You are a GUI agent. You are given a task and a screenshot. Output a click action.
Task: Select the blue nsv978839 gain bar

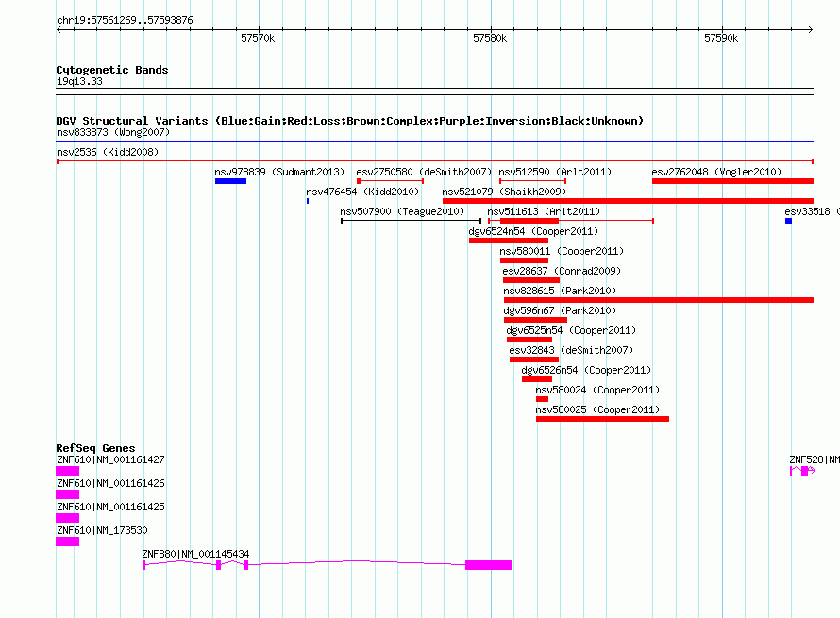click(x=230, y=181)
